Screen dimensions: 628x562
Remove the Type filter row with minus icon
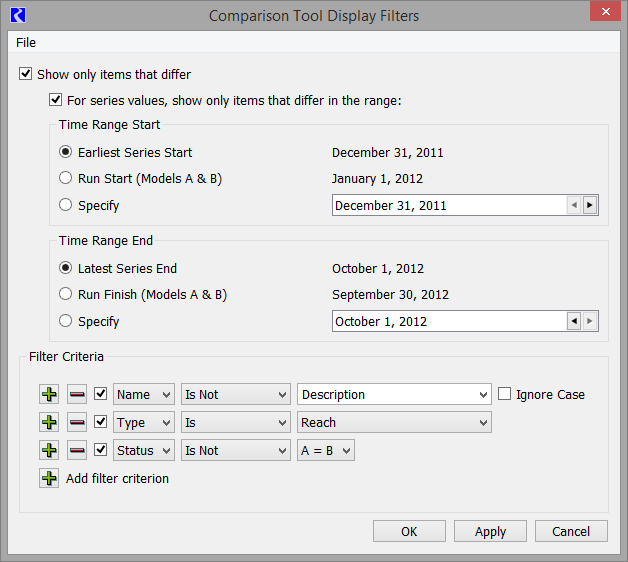pos(77,423)
